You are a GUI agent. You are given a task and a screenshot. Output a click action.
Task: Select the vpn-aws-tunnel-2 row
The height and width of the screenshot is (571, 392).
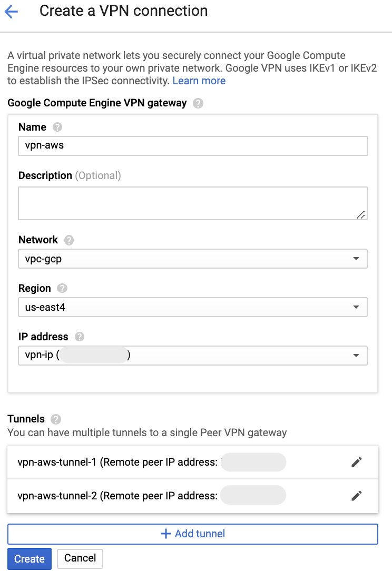click(x=158, y=496)
